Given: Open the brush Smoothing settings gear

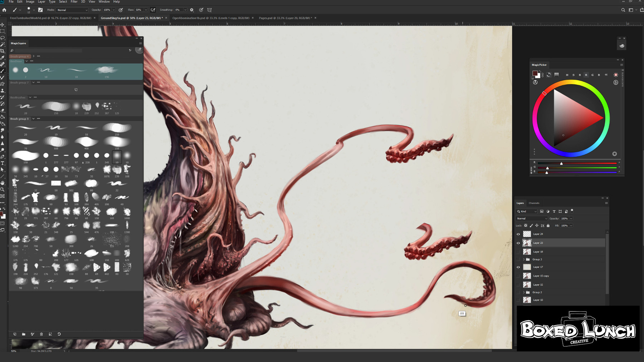Looking at the screenshot, I should coord(192,10).
